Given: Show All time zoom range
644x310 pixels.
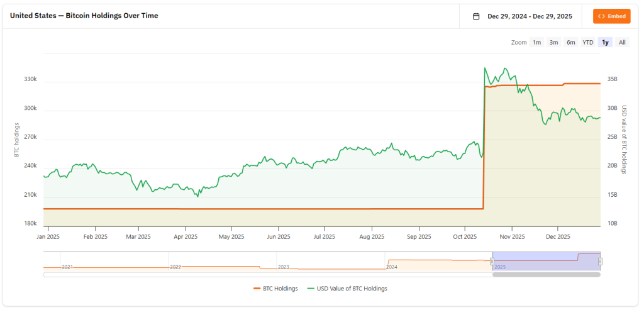Looking at the screenshot, I should tap(622, 42).
